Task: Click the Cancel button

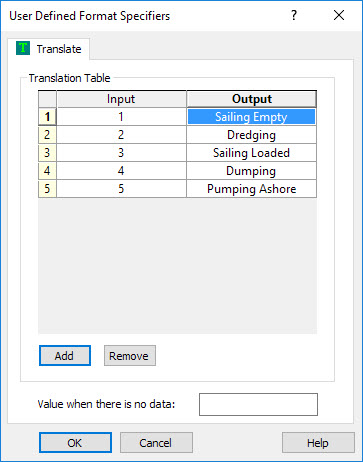Action: (156, 443)
